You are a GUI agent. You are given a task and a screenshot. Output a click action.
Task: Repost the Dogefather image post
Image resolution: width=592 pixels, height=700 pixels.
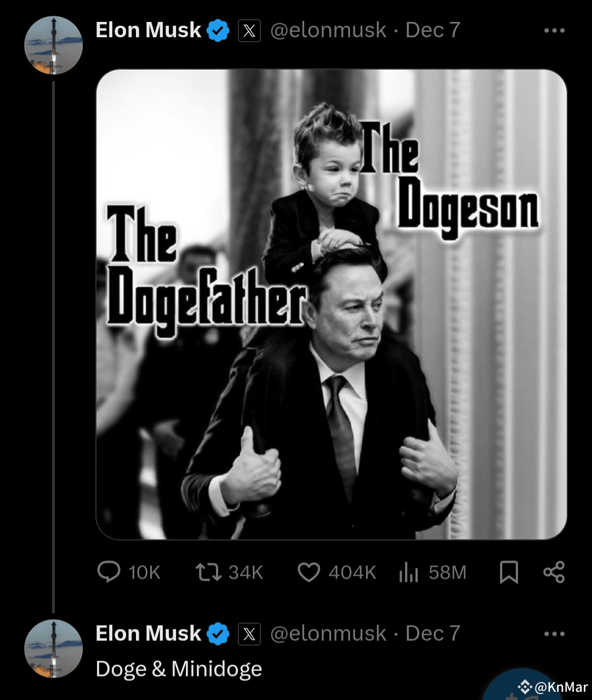tap(208, 572)
